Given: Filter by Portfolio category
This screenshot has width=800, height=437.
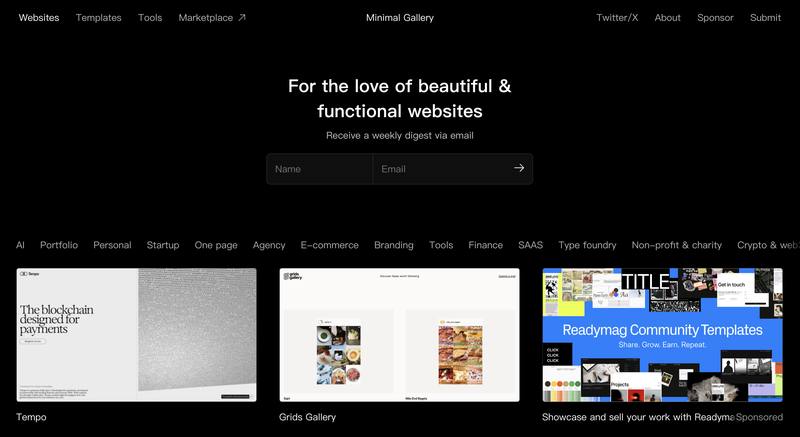Looking at the screenshot, I should click(x=59, y=245).
